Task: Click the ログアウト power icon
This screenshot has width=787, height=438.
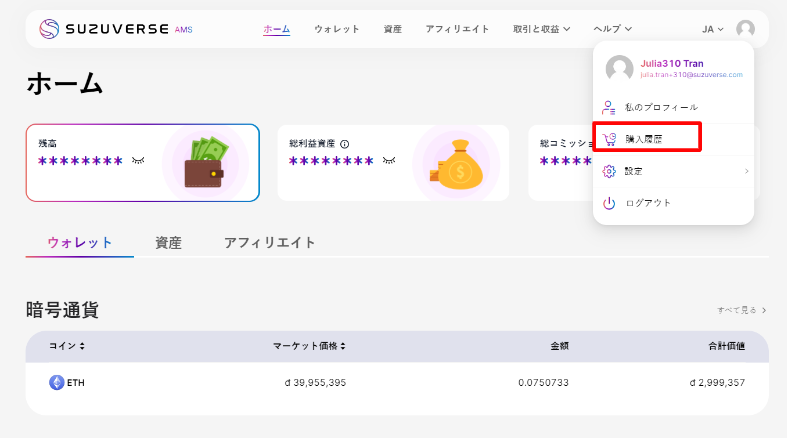Action: [609, 203]
